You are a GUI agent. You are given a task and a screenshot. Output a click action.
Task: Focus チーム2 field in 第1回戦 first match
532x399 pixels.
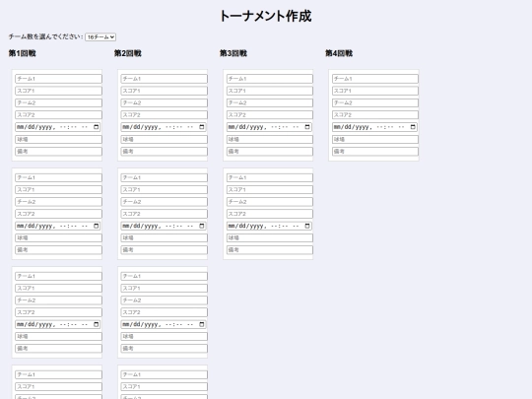[x=58, y=102]
